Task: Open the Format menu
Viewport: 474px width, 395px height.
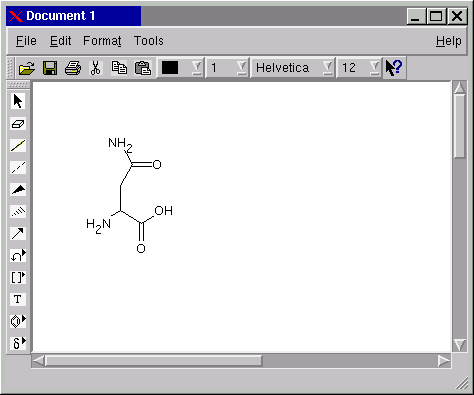Action: pos(102,41)
